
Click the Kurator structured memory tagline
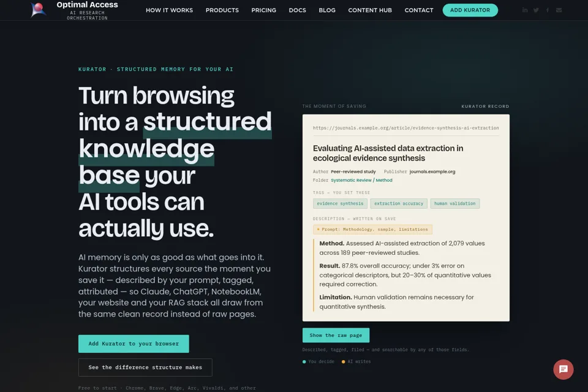156,69
